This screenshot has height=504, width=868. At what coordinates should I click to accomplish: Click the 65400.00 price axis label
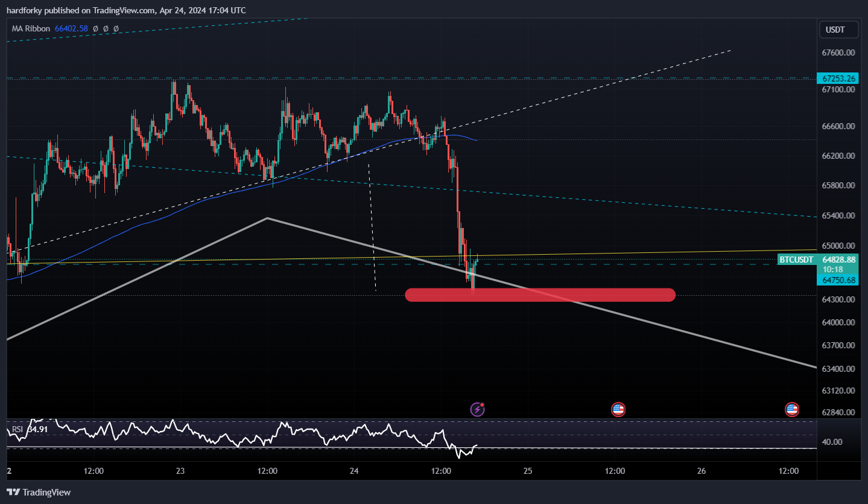coord(839,215)
